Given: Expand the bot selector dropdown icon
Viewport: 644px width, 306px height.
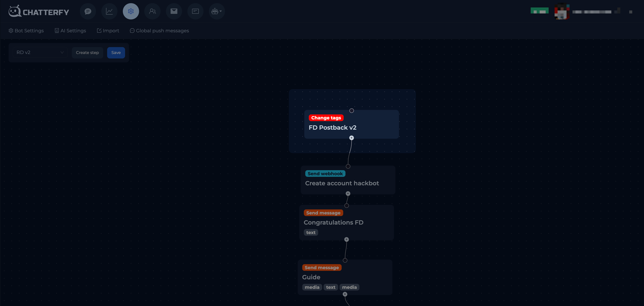Looking at the screenshot, I should click(x=217, y=11).
